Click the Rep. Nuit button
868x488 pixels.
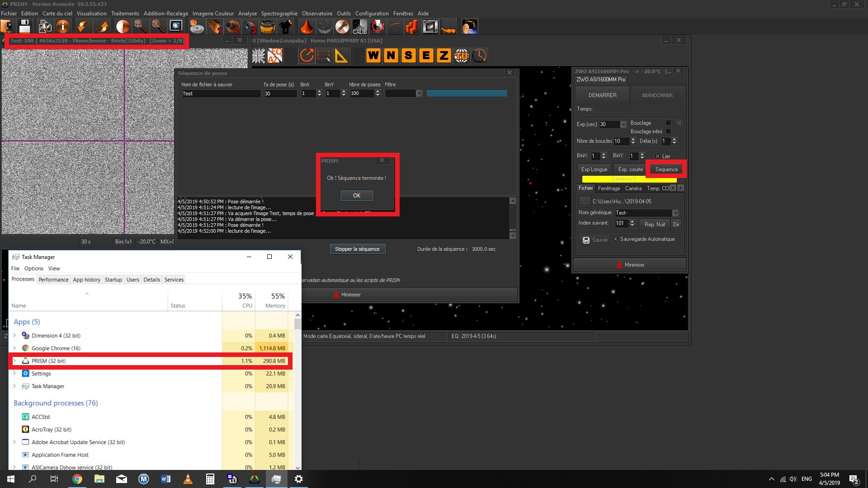655,225
